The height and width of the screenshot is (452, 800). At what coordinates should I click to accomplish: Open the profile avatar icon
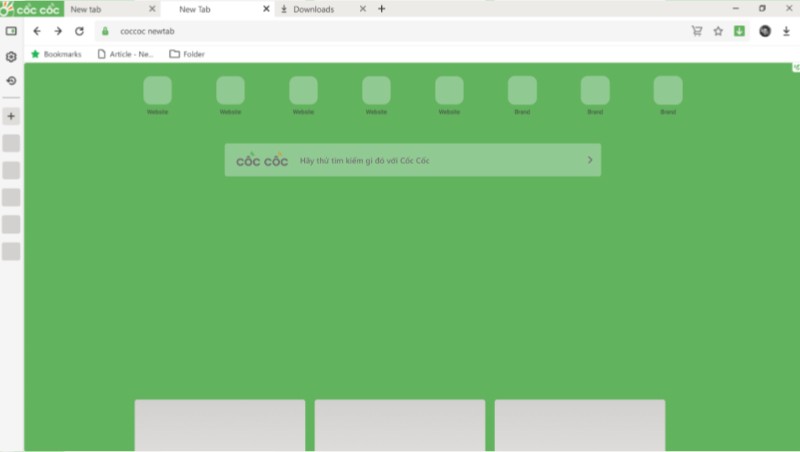[765, 31]
